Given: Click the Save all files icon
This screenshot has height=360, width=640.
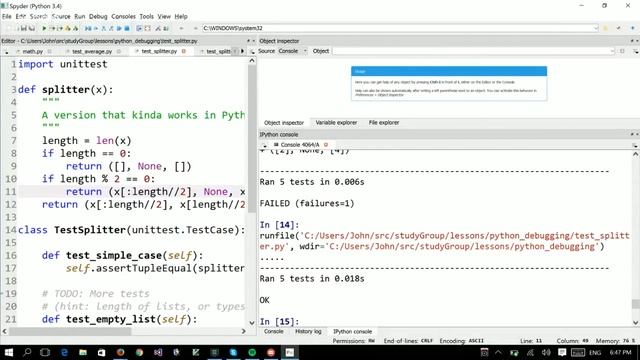Looking at the screenshot, I should click(32, 28).
